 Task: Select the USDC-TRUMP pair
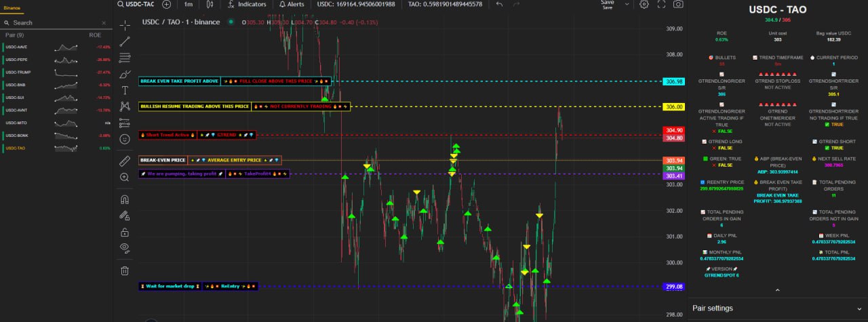coord(56,73)
